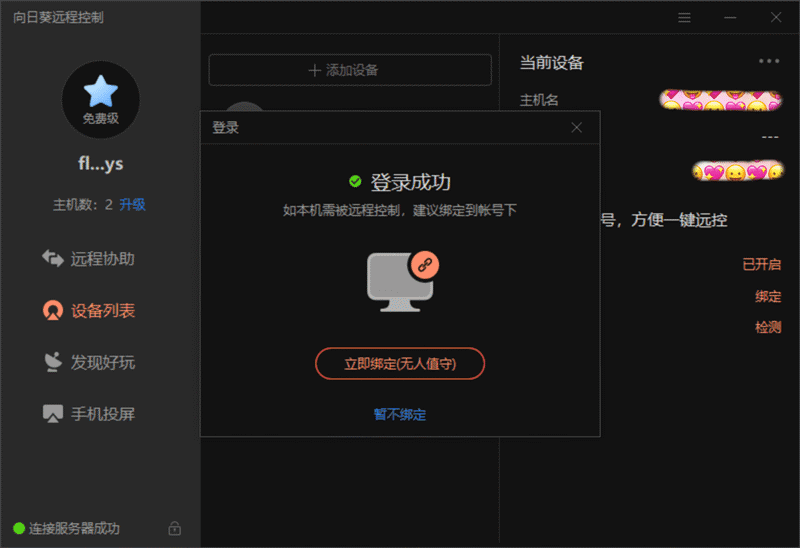Select 设备列表 device list menu item
Screen dimensions: 800x548
click(x=88, y=310)
